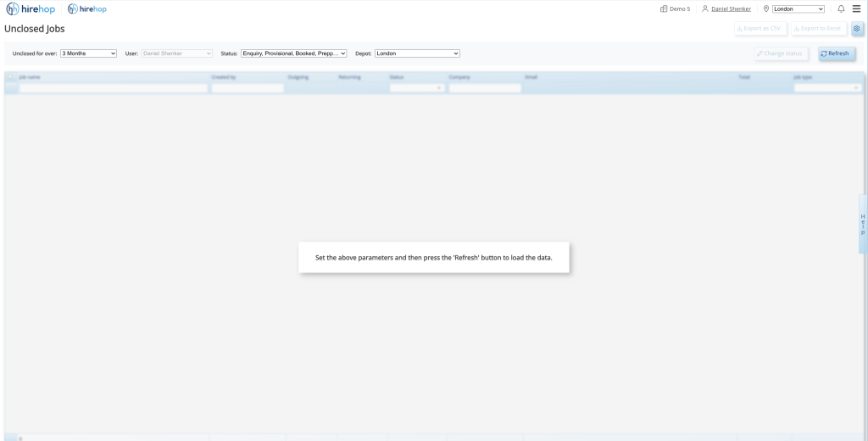868x441 pixels.
Task: Click the larger HireHop logo
Action: click(31, 8)
